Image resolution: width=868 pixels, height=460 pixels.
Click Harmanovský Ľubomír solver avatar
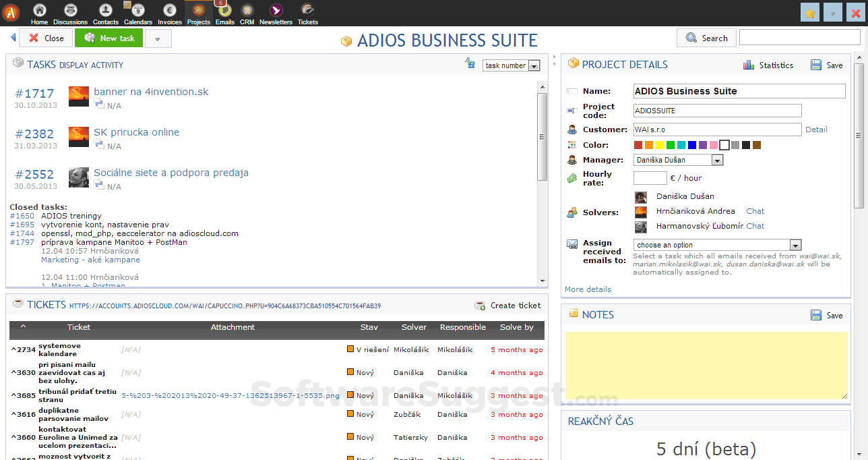[641, 227]
